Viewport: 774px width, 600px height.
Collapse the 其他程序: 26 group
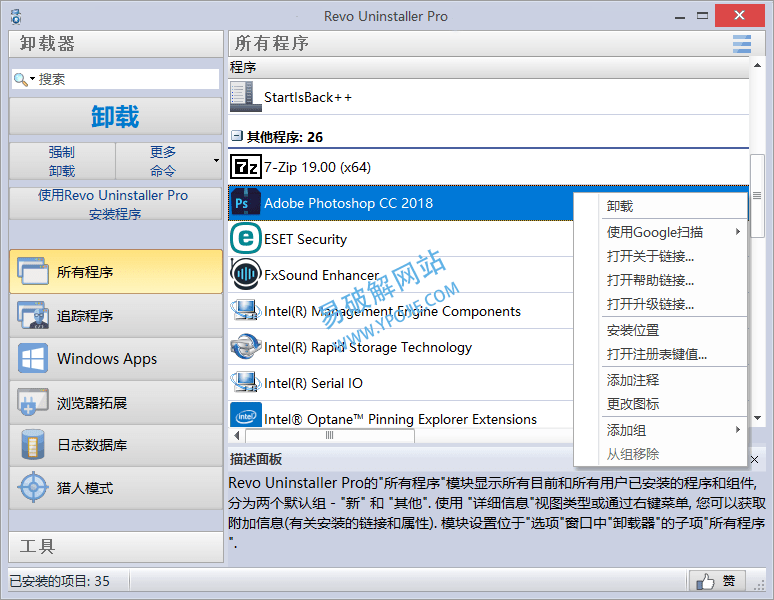(237, 136)
